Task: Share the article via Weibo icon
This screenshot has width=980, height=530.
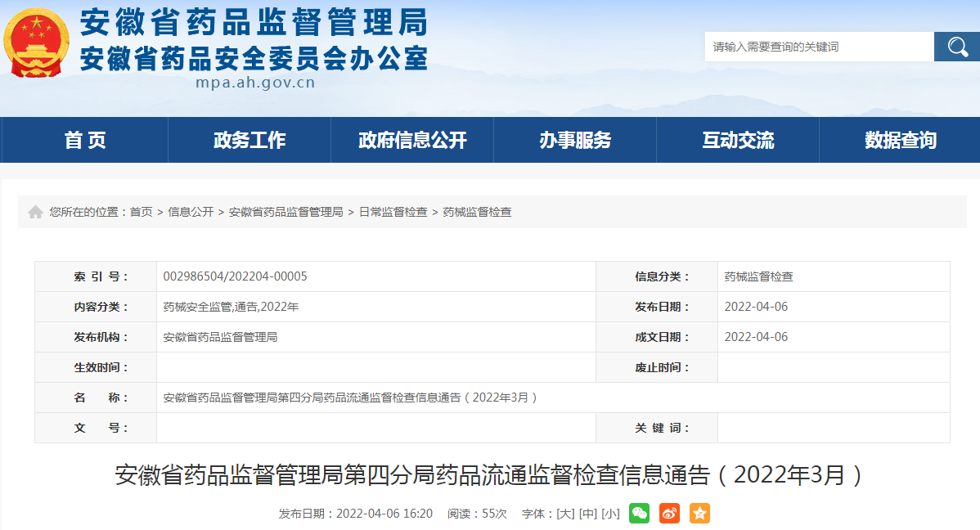Action: pyautogui.click(x=669, y=513)
